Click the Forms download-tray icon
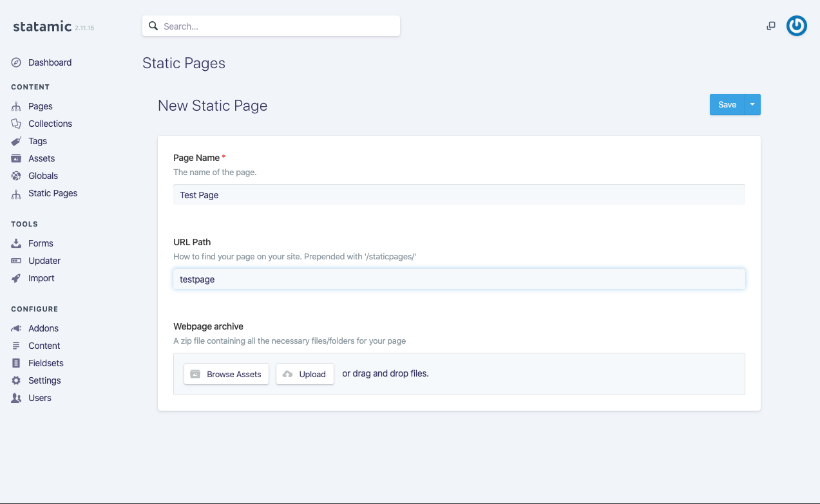820x504 pixels. (x=16, y=243)
